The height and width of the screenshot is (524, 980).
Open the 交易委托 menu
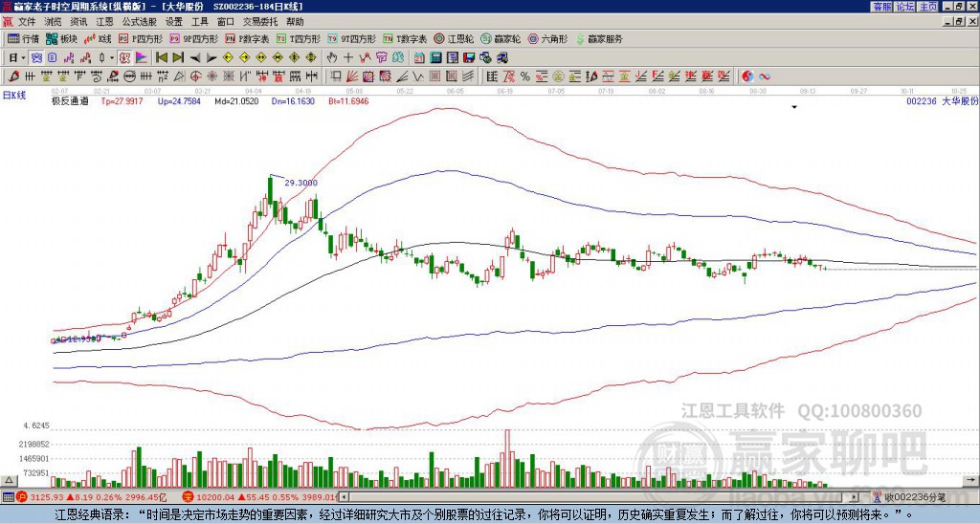coord(260,22)
